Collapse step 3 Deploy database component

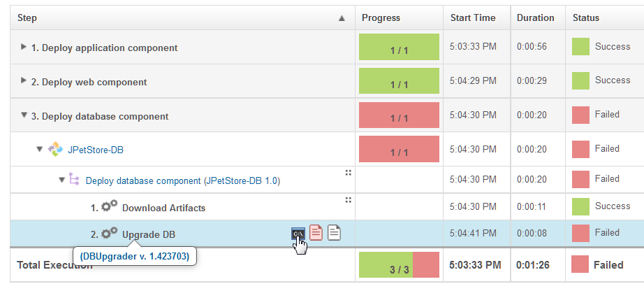[x=24, y=115]
